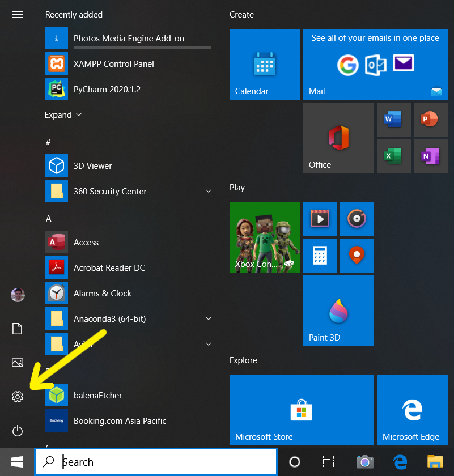Viewport: 454px width, 476px height.
Task: Launch balenaEtcher
Action: click(129, 395)
